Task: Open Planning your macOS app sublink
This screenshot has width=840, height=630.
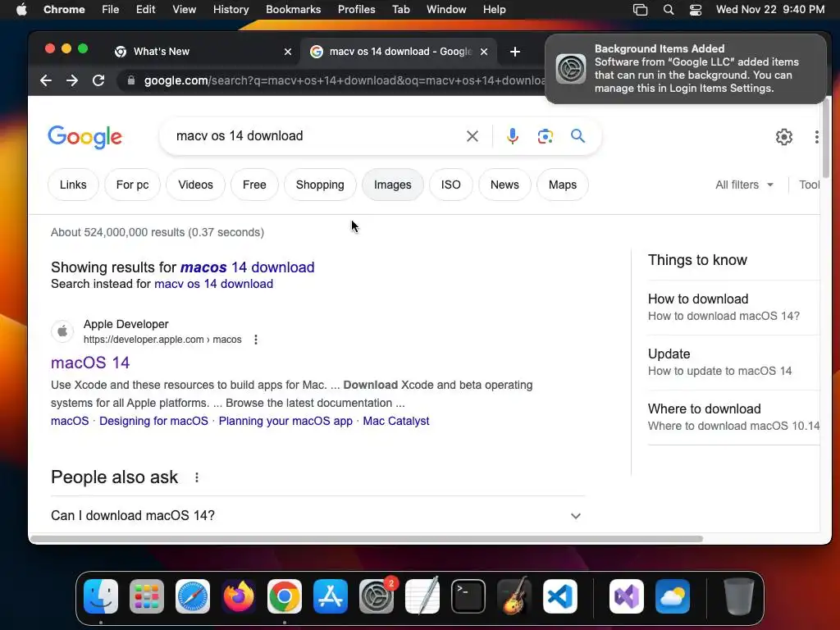Action: pos(285,421)
